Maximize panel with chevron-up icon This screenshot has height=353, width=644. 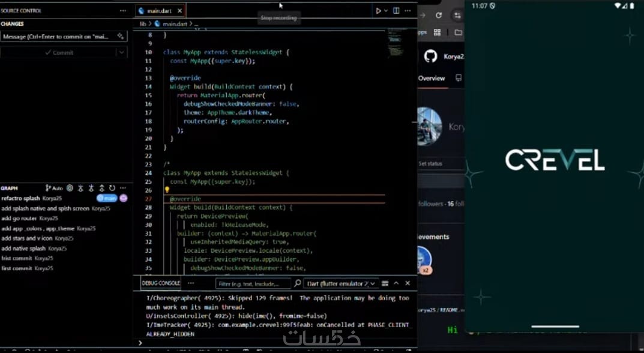pos(396,283)
